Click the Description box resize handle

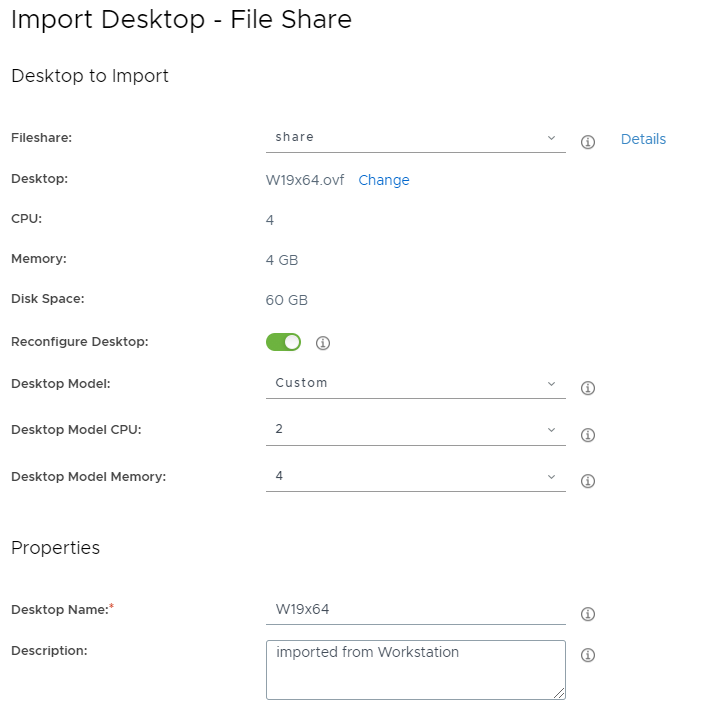point(560,693)
